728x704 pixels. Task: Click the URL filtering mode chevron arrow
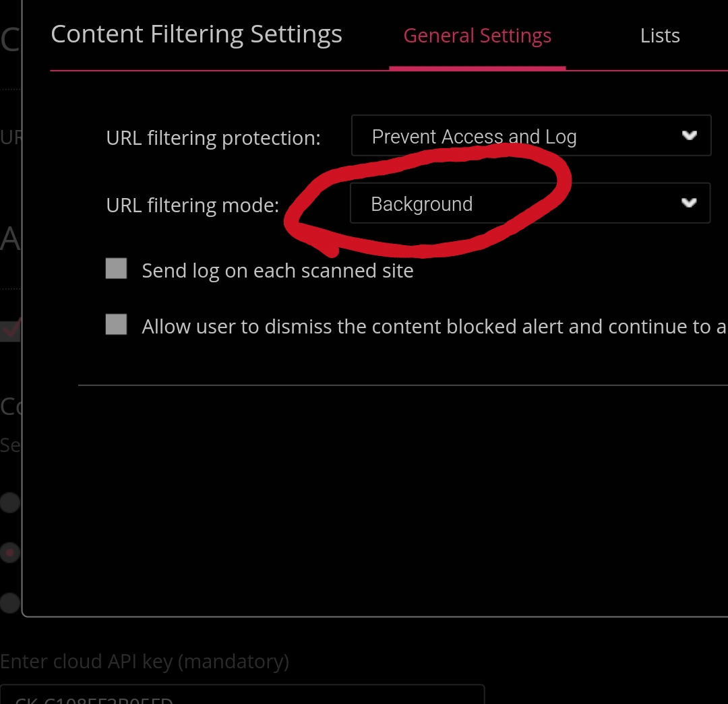click(x=688, y=203)
